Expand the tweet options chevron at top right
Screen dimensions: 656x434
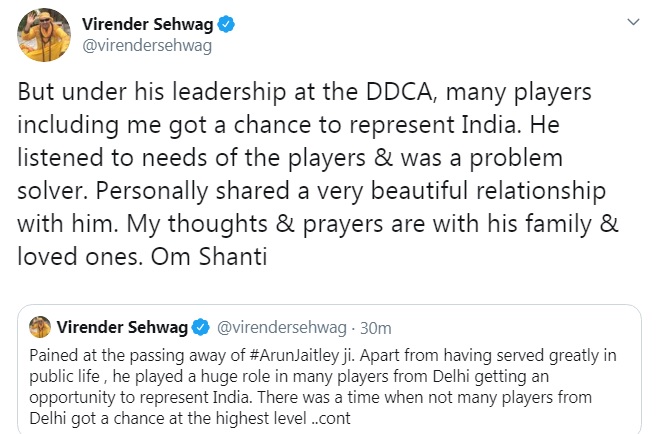click(x=633, y=22)
